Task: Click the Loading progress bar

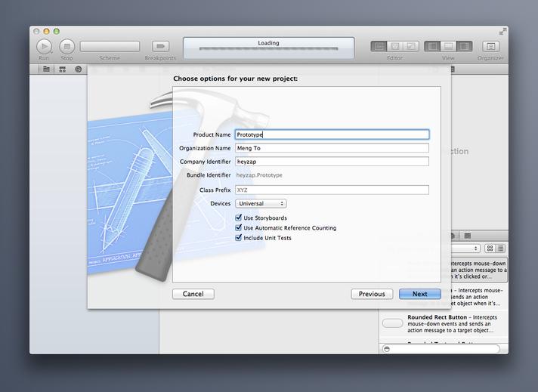Action: point(269,48)
